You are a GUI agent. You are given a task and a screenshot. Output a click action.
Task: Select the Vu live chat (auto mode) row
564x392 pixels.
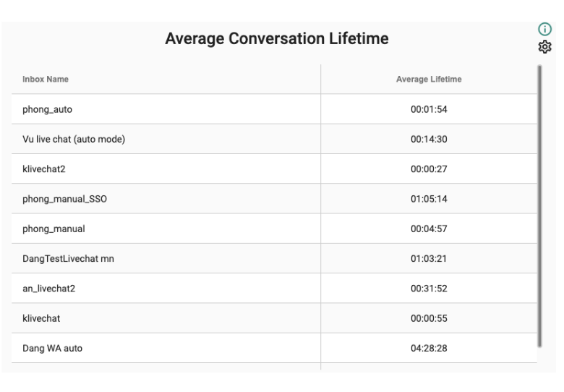[274, 139]
